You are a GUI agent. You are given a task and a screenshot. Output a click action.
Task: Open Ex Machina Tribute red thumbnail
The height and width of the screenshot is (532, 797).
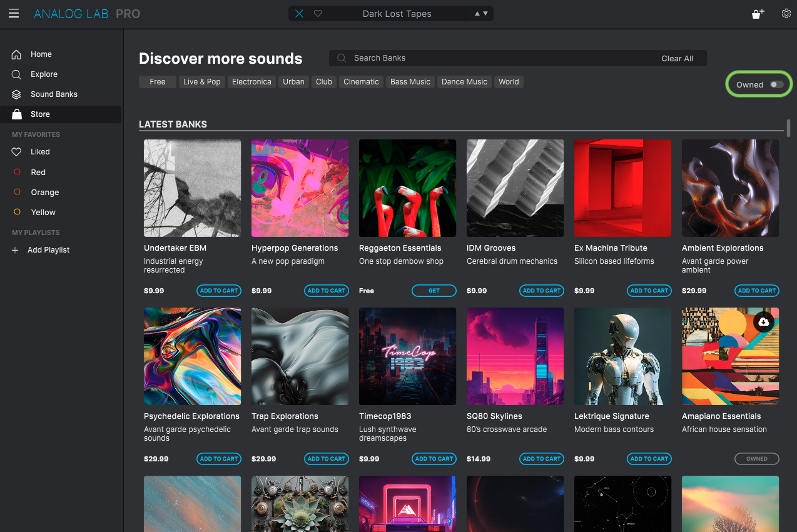pyautogui.click(x=623, y=188)
